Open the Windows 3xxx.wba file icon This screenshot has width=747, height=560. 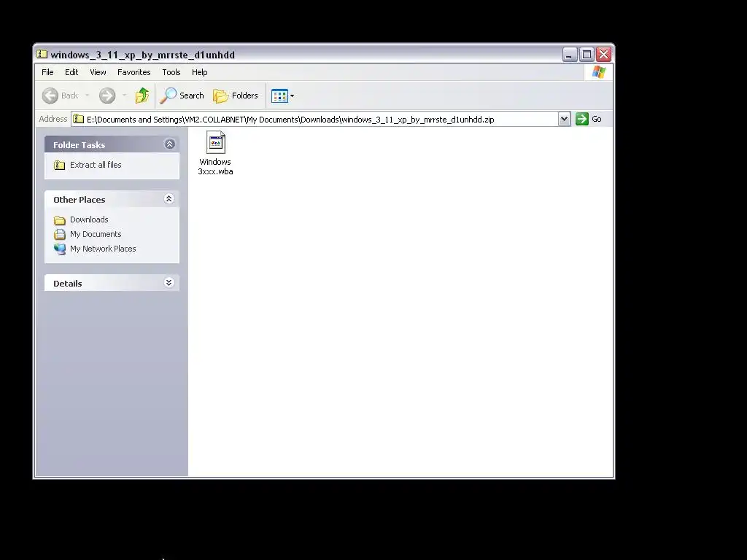216,142
